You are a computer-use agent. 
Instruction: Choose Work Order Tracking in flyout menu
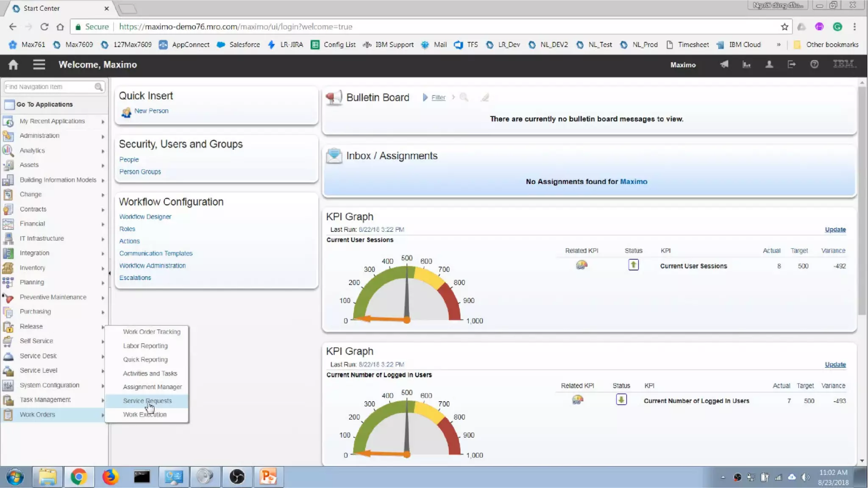[x=151, y=332]
